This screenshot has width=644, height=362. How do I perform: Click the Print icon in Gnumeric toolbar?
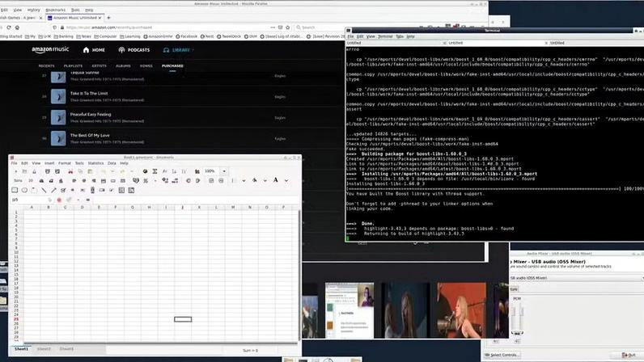(48, 171)
